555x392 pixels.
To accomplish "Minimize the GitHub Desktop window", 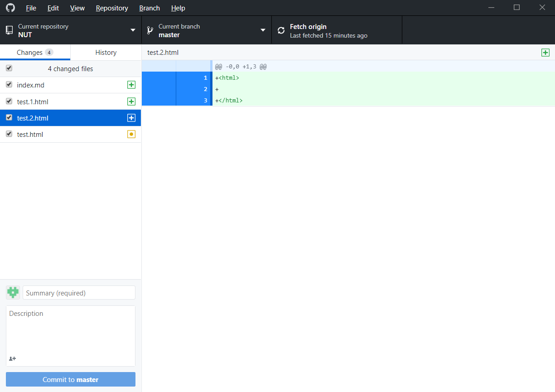I will click(492, 8).
